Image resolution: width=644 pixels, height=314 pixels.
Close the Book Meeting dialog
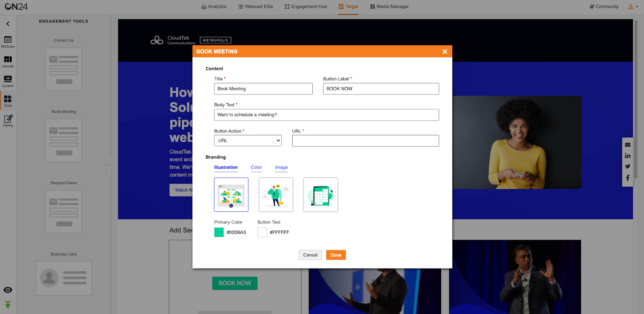445,52
